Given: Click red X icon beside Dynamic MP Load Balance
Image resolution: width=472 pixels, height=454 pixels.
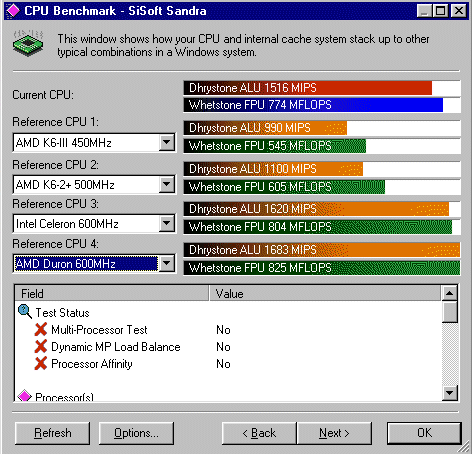Looking at the screenshot, I should 41,346.
